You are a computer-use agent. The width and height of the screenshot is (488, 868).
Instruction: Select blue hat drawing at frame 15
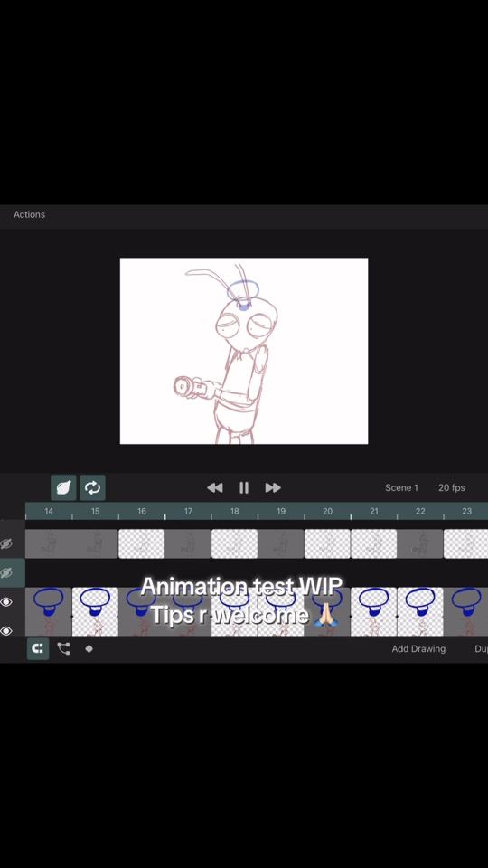click(x=95, y=602)
